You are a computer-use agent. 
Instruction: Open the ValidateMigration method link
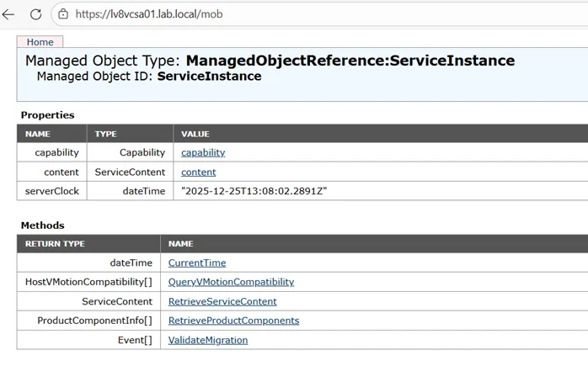[x=208, y=340]
